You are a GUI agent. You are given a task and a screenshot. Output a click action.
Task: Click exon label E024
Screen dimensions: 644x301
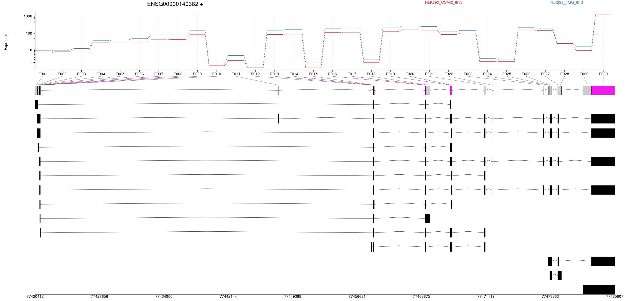487,74
